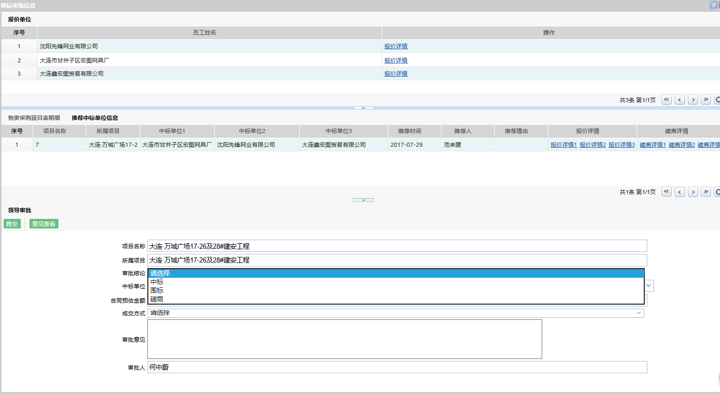Image resolution: width=720 pixels, height=394 pixels.
Task: Click into the 审批意见 text area
Action: coord(344,339)
